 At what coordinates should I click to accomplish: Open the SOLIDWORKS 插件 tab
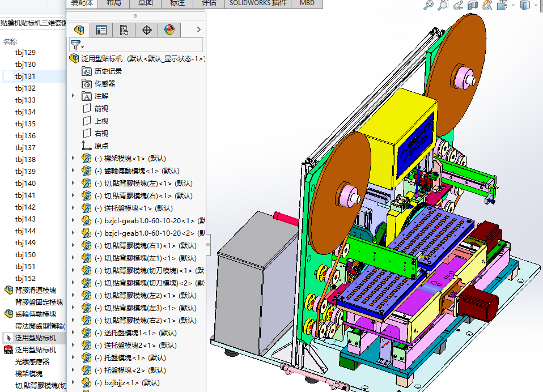pos(258,3)
